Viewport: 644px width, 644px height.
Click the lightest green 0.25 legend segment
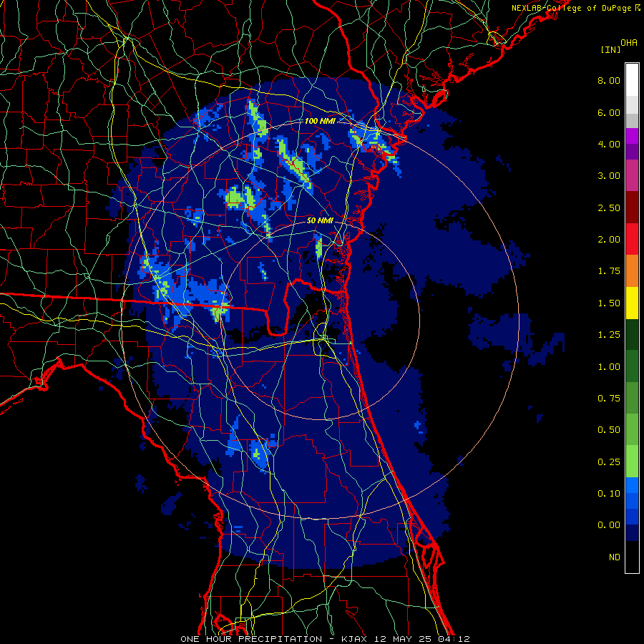(632, 462)
